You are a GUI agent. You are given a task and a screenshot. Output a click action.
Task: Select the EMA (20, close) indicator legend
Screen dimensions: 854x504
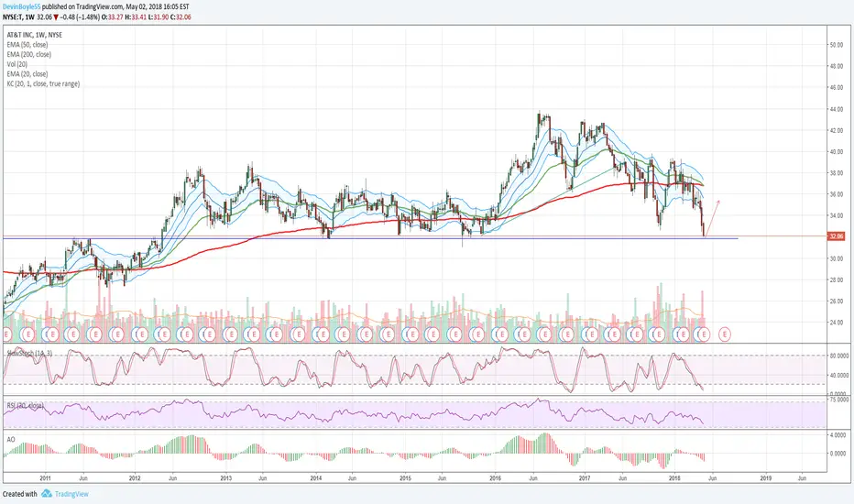point(27,74)
